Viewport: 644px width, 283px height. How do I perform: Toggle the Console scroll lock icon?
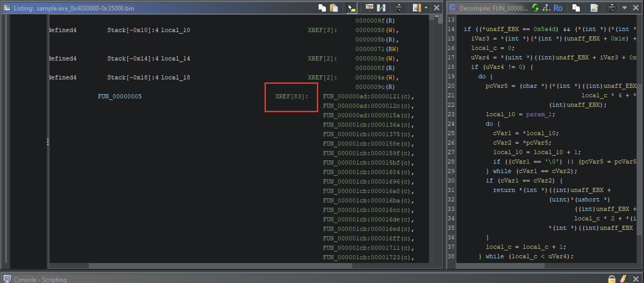point(612,279)
